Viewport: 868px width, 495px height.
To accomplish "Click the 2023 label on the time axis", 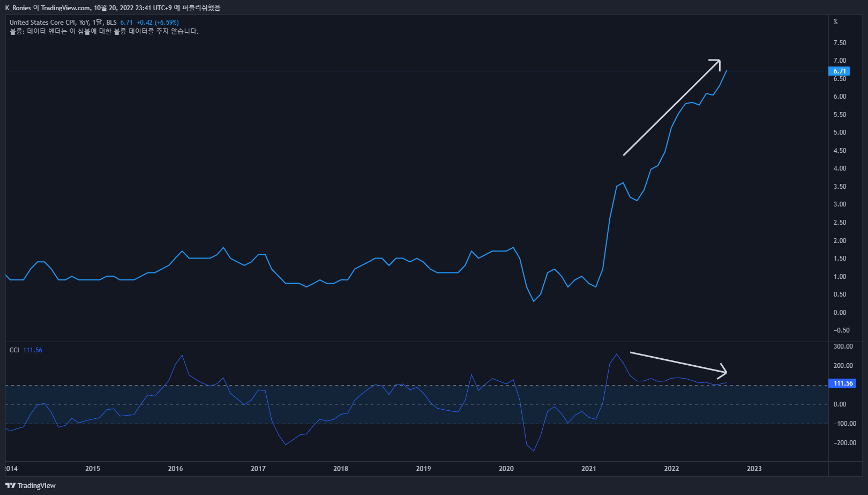I will pos(754,469).
